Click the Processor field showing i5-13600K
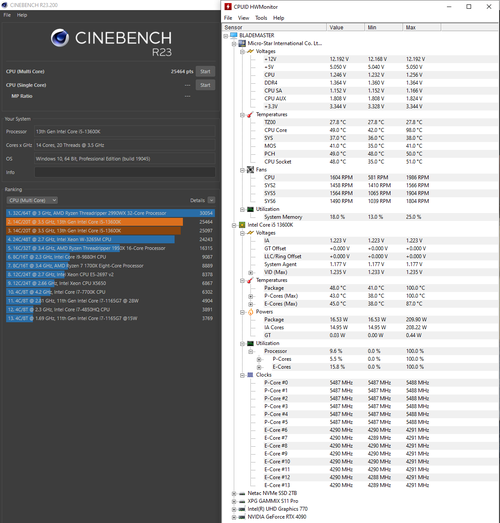The height and width of the screenshot is (523, 500). click(x=125, y=132)
